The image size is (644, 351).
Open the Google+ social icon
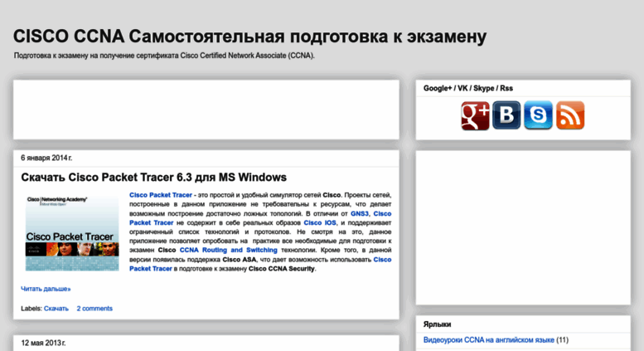[475, 115]
